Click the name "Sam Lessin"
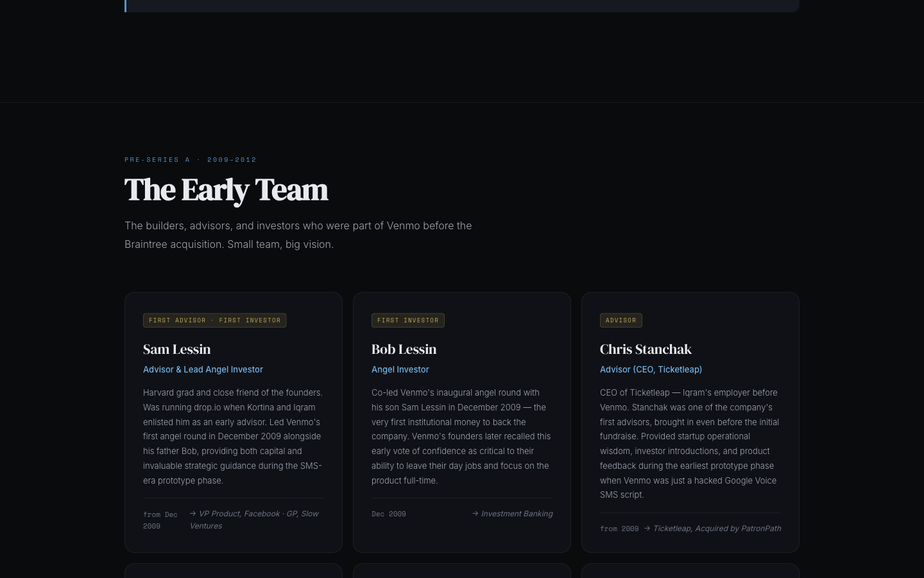 (177, 349)
